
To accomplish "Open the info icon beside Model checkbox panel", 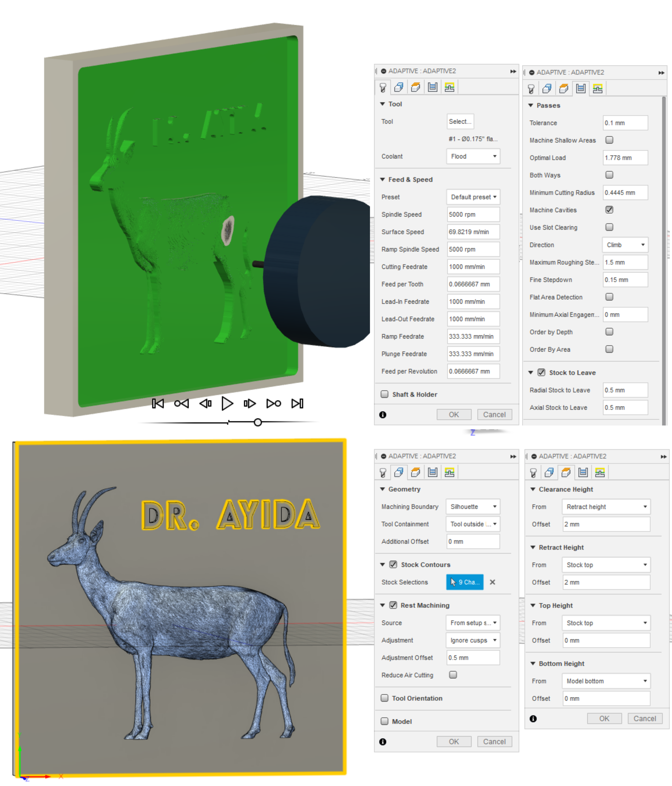I will (x=383, y=742).
